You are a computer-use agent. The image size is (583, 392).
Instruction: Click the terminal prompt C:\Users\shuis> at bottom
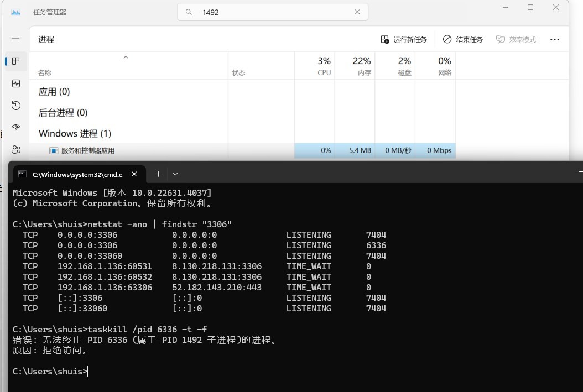[50, 371]
